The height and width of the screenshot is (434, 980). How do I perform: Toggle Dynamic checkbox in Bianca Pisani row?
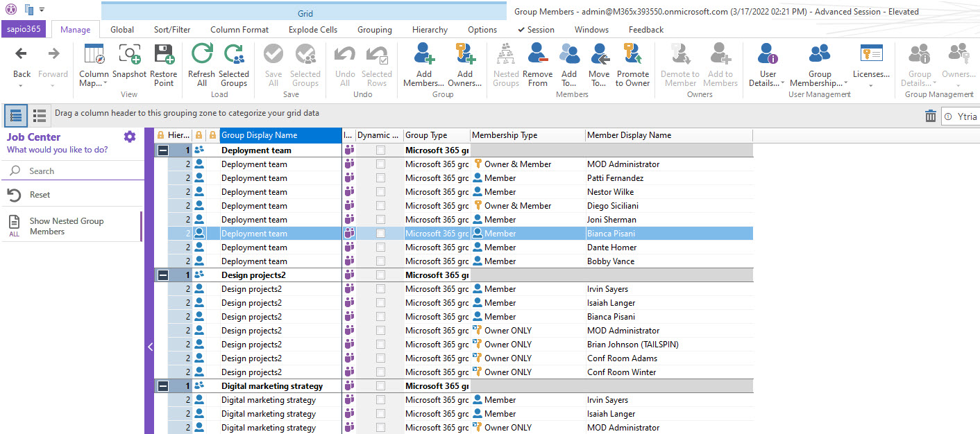point(380,234)
